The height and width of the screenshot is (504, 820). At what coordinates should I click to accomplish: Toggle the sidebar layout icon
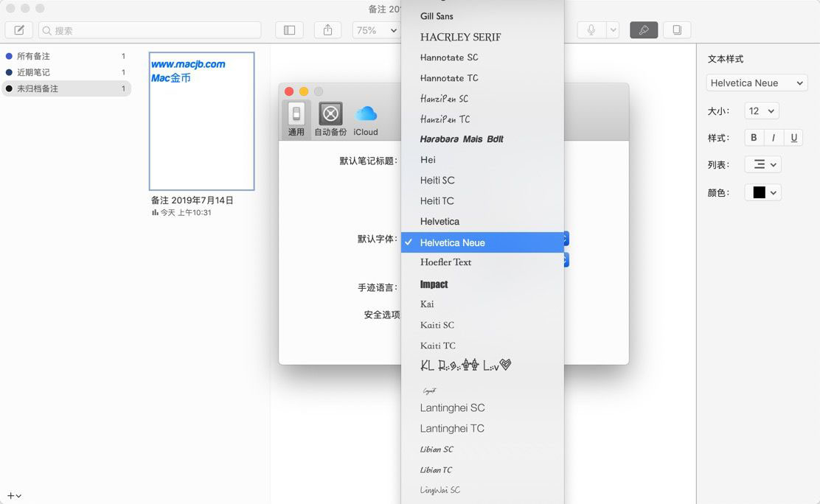pyautogui.click(x=289, y=30)
